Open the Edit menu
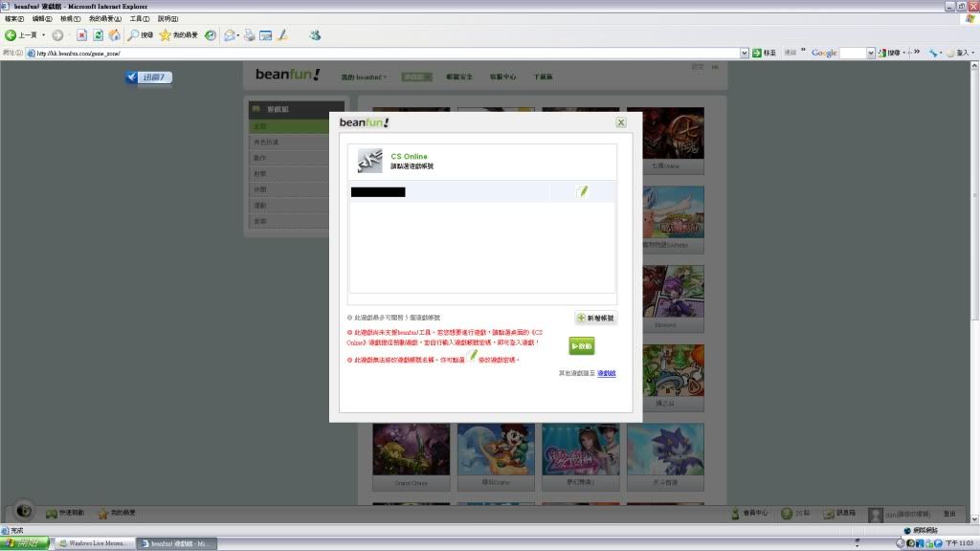 (x=42, y=19)
